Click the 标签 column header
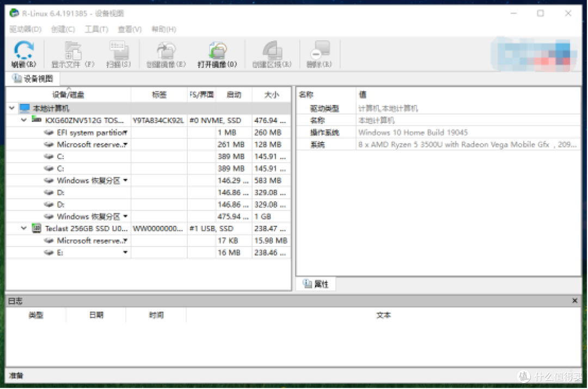 [159, 95]
